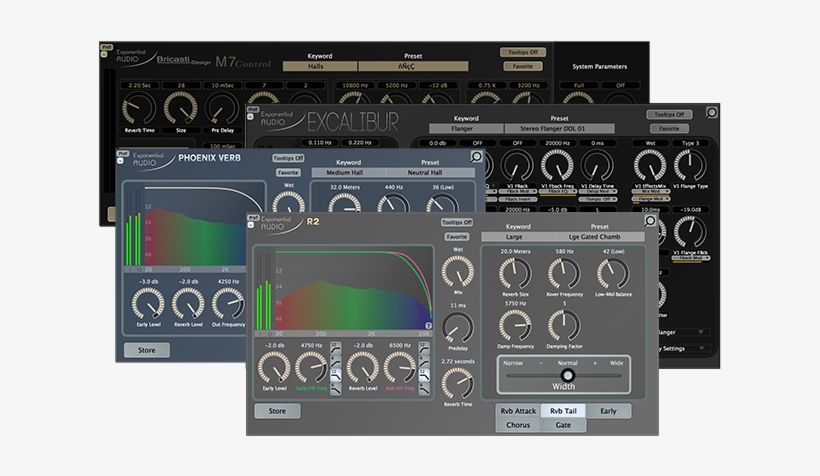The height and width of the screenshot is (476, 820).
Task: Click the Reverb Time knob in R2
Action: tap(458, 383)
